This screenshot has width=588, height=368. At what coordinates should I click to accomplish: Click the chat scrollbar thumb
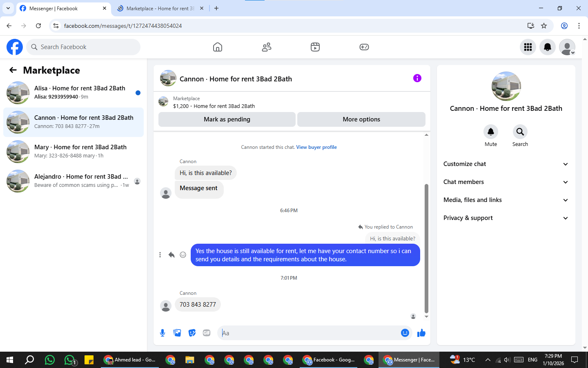coord(426,249)
